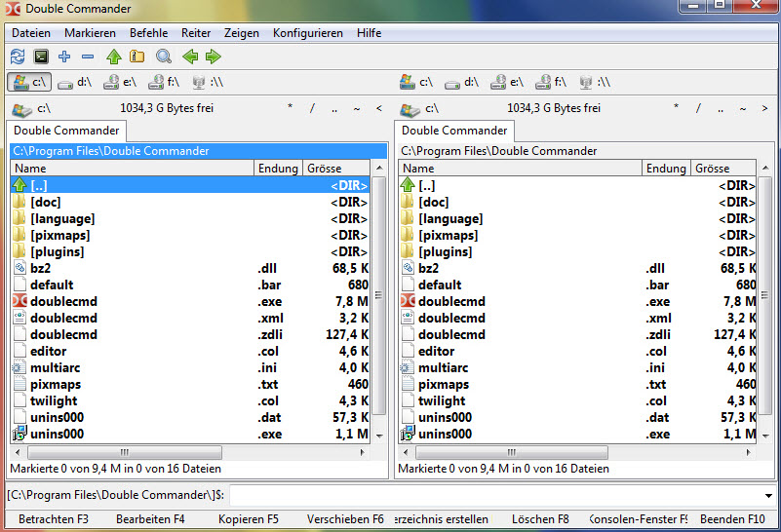
Task: Click left panel scroll-down arrow
Action: [x=379, y=436]
